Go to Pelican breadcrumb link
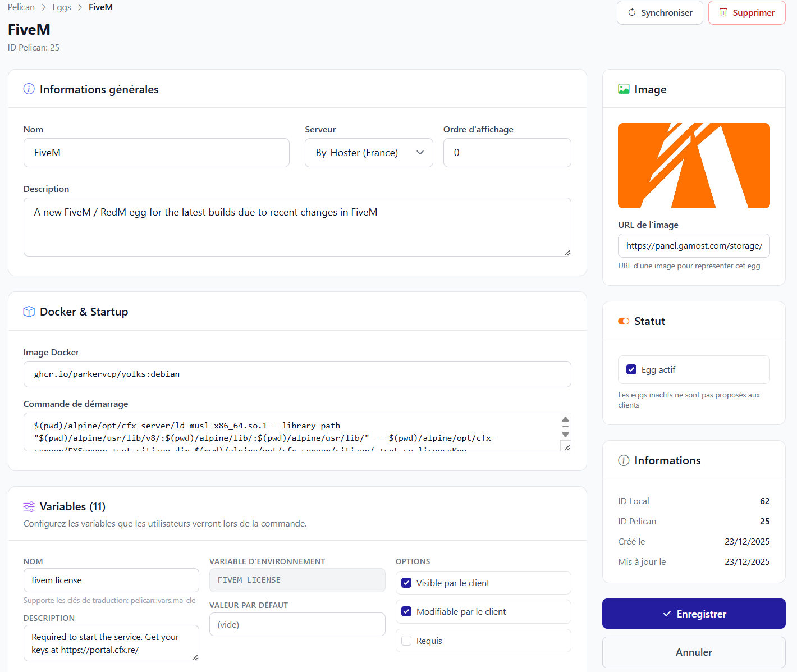 (21, 7)
